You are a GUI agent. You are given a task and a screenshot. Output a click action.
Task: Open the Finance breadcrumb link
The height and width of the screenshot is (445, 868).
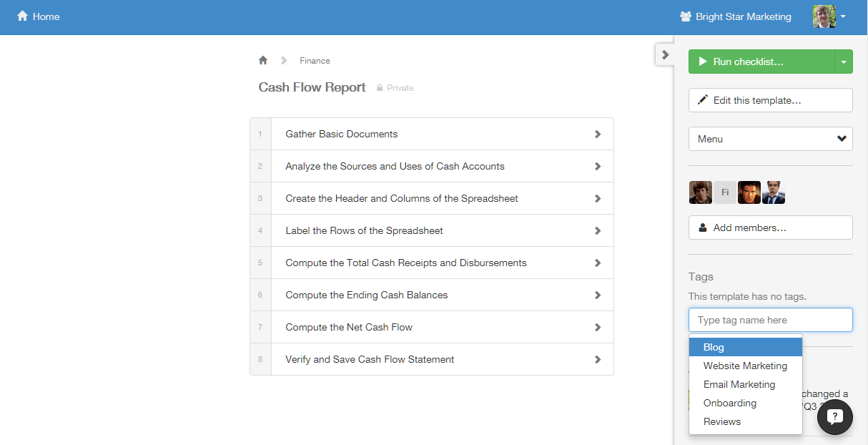tap(315, 61)
